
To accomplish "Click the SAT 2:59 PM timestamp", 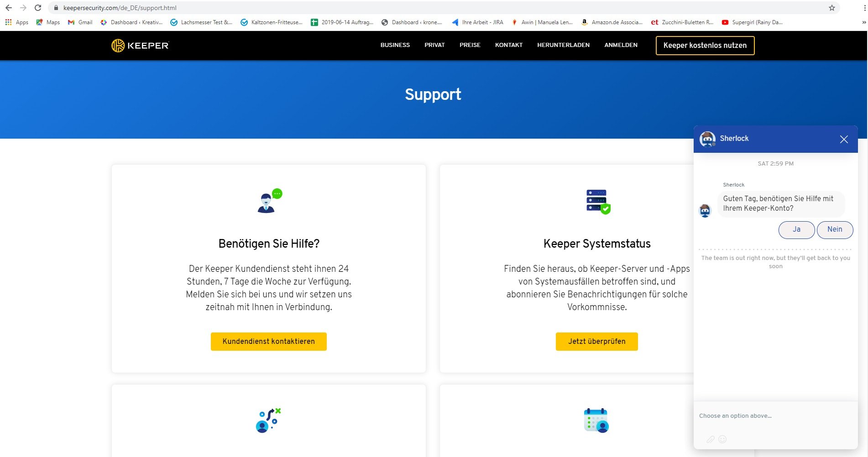I will coord(776,164).
